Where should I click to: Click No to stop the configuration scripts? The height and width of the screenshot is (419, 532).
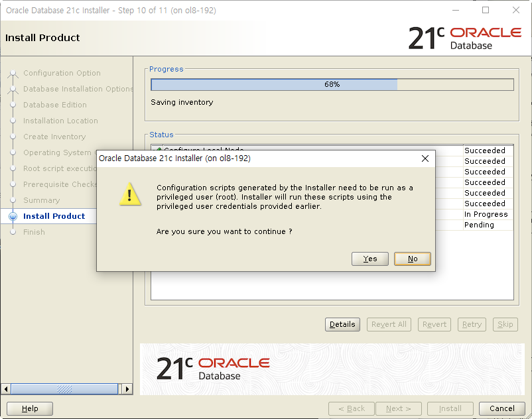coord(412,259)
